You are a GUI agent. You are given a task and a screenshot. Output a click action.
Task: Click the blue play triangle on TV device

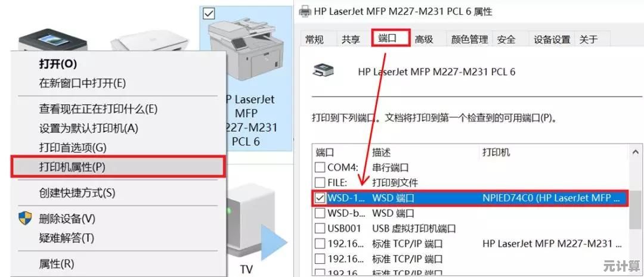(274, 242)
